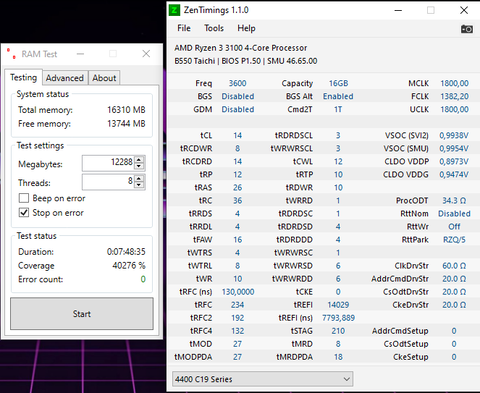Switch to the Testing tab in RAM Test

pyautogui.click(x=23, y=77)
